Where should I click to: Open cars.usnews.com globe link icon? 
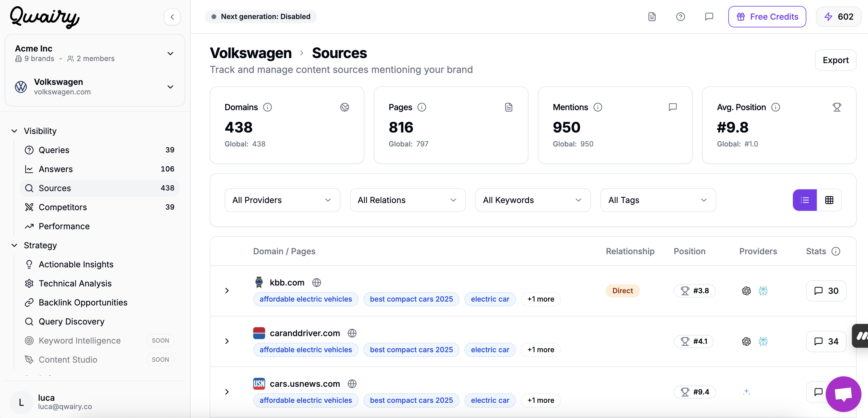[352, 384]
